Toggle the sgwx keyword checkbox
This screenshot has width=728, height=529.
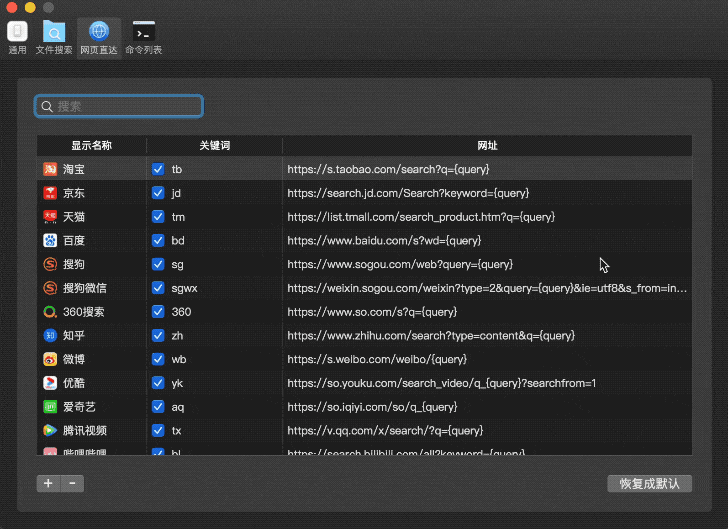coord(158,288)
